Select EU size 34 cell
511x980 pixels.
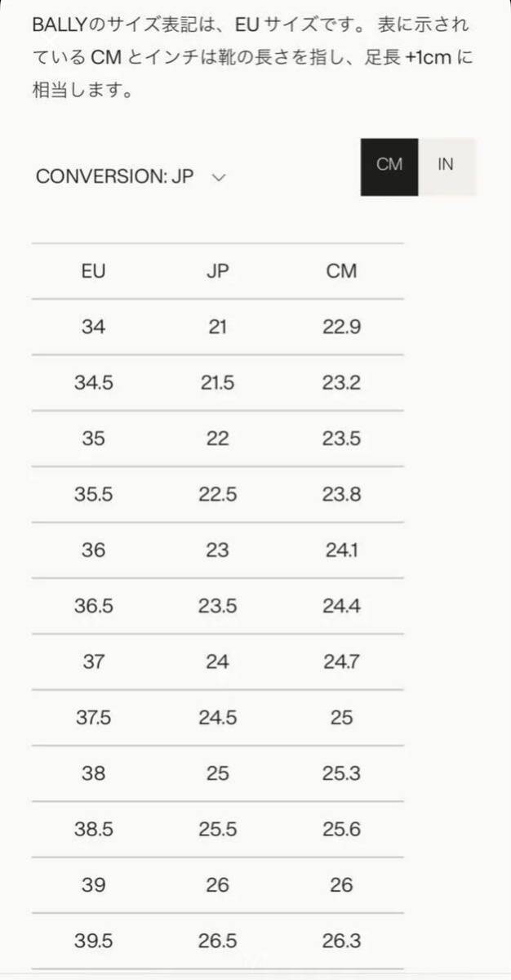tap(94, 327)
